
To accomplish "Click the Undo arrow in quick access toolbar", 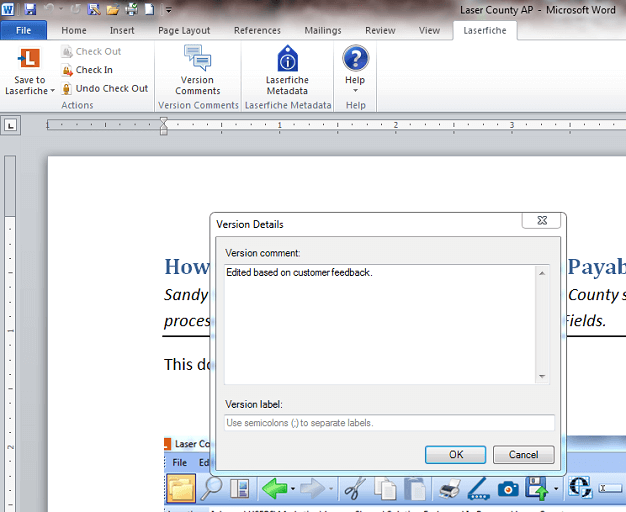I will coord(49,9).
